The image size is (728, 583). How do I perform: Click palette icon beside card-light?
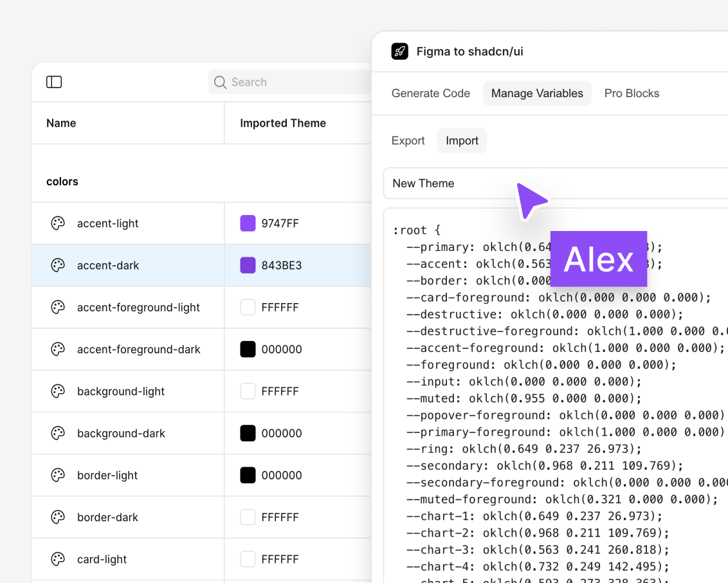coord(58,559)
